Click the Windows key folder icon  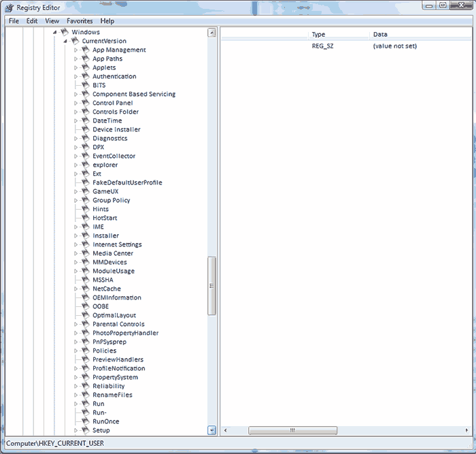65,32
